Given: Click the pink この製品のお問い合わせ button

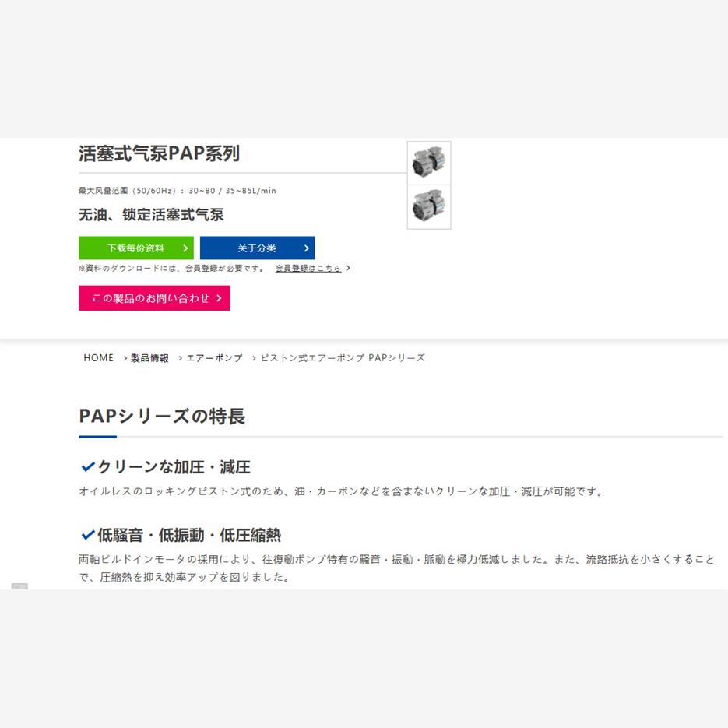Looking at the screenshot, I should point(155,298).
